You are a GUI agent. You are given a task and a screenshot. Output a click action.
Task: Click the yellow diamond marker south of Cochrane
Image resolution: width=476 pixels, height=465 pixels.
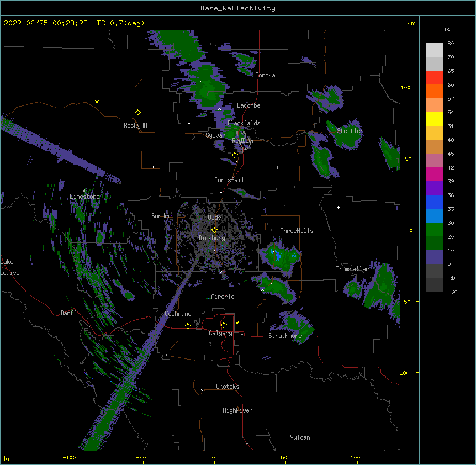tap(188, 326)
